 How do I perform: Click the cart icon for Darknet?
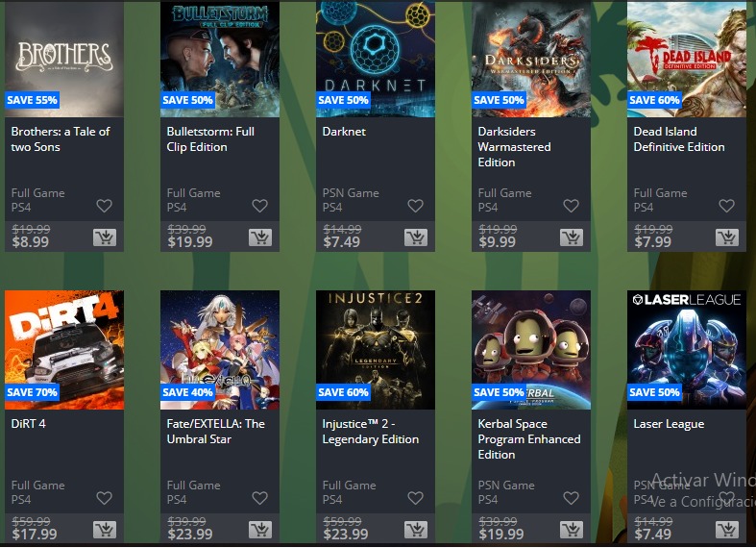(x=416, y=237)
